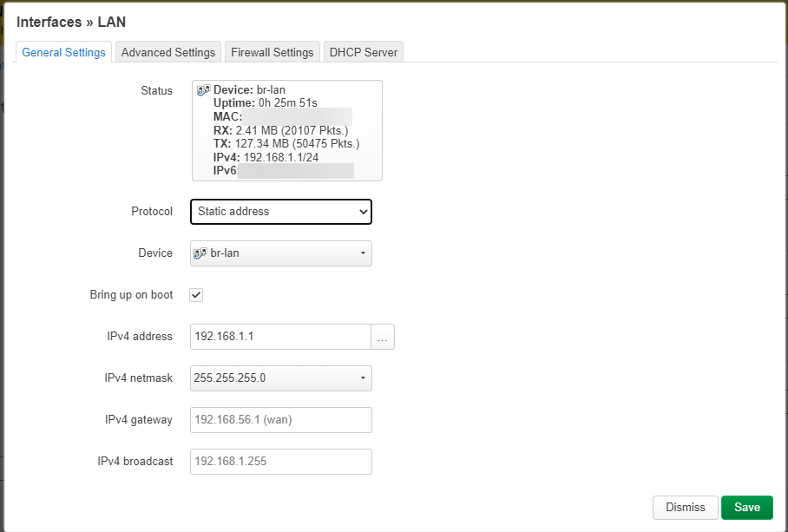Screen dimensions: 788x532
Task: Switch to the Advanced Settings tab
Action: tap(167, 52)
